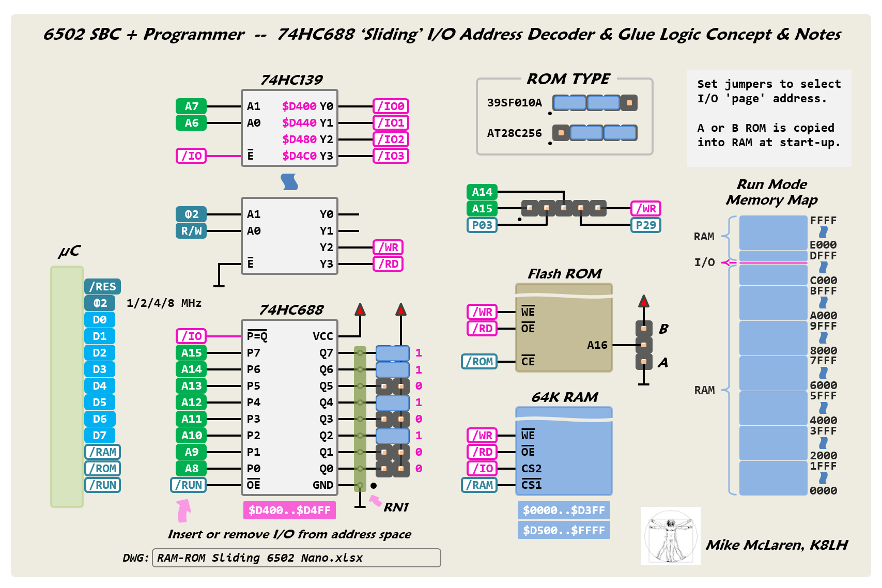Click the jumper instruction note box
This screenshot has width=882, height=588.
tap(769, 118)
